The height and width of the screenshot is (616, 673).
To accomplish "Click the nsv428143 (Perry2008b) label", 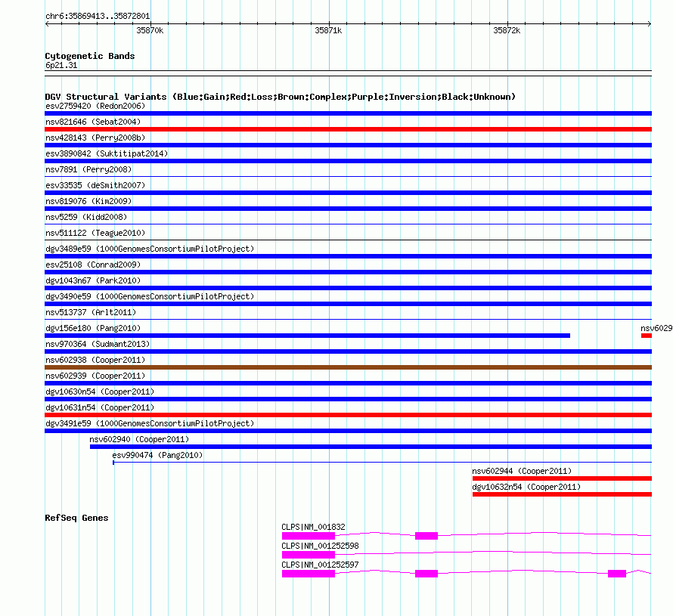I will pos(95,138).
